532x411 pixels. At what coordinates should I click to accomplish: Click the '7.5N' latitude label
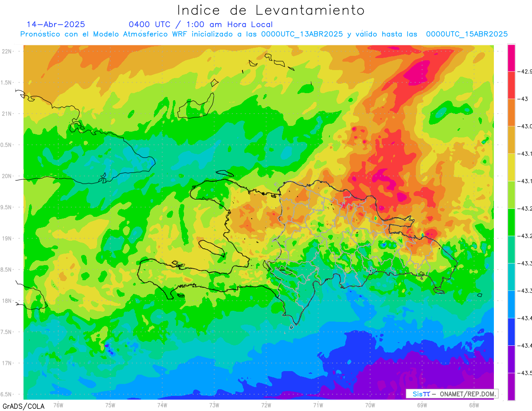7,332
